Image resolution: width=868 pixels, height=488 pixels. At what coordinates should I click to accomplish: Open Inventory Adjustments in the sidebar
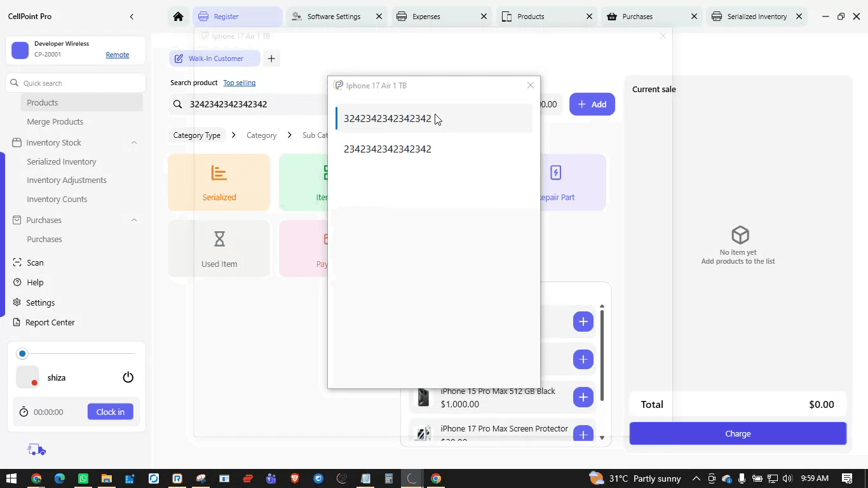67,180
